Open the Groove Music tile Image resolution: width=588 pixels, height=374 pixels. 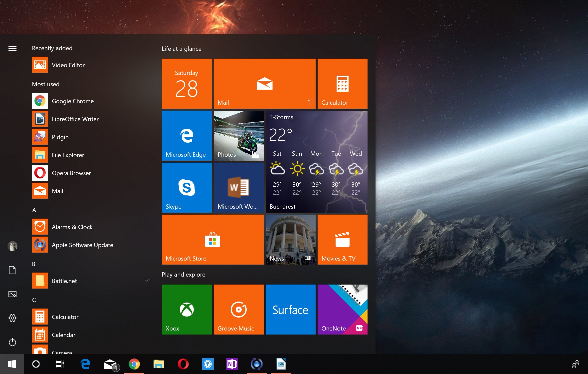(x=238, y=309)
